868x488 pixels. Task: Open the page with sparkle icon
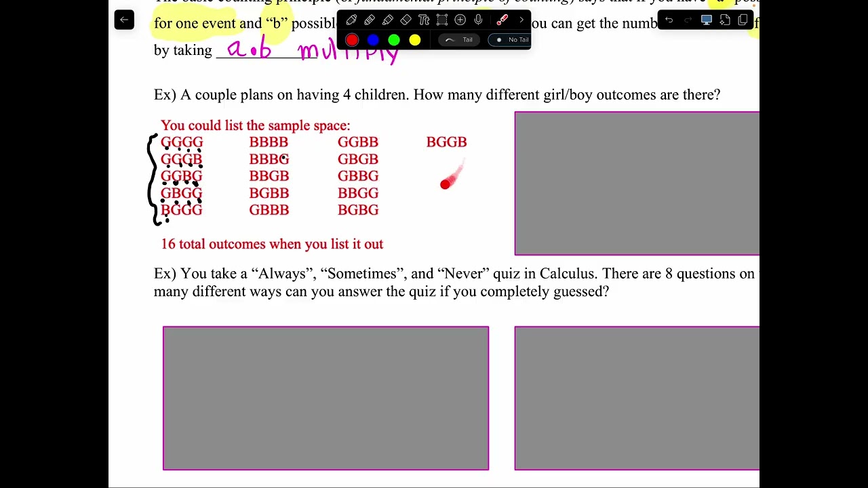pyautogui.click(x=724, y=20)
